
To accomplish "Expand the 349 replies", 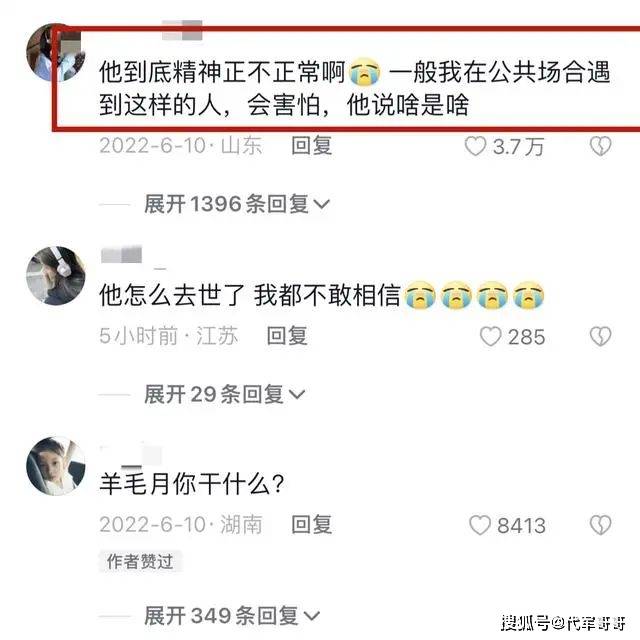I will [x=232, y=616].
